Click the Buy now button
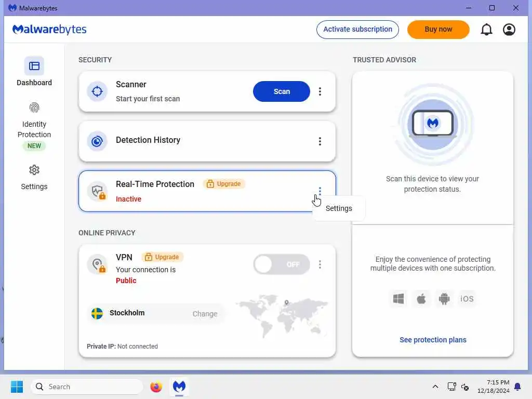Image resolution: width=532 pixels, height=399 pixels. click(x=438, y=30)
